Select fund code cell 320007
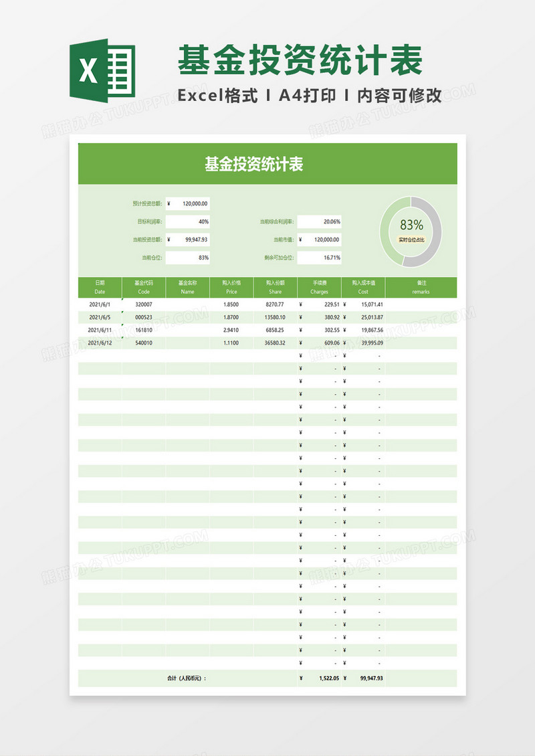Viewport: 535px width, 756px height. click(144, 304)
